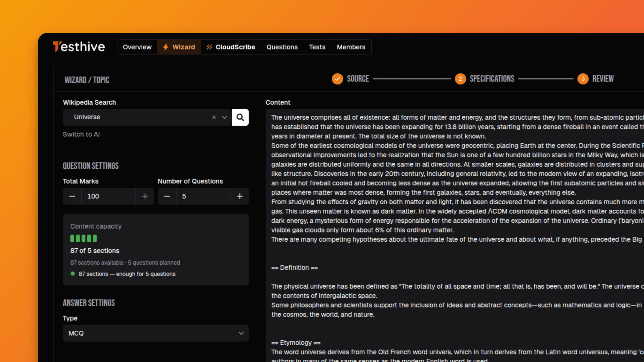
Task: Click the REVIEW step label
Action: point(603,79)
